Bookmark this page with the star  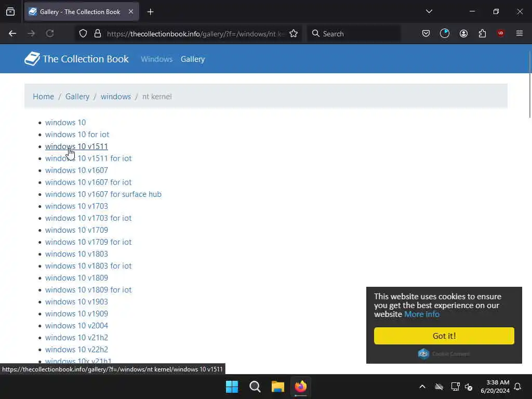[x=294, y=34]
